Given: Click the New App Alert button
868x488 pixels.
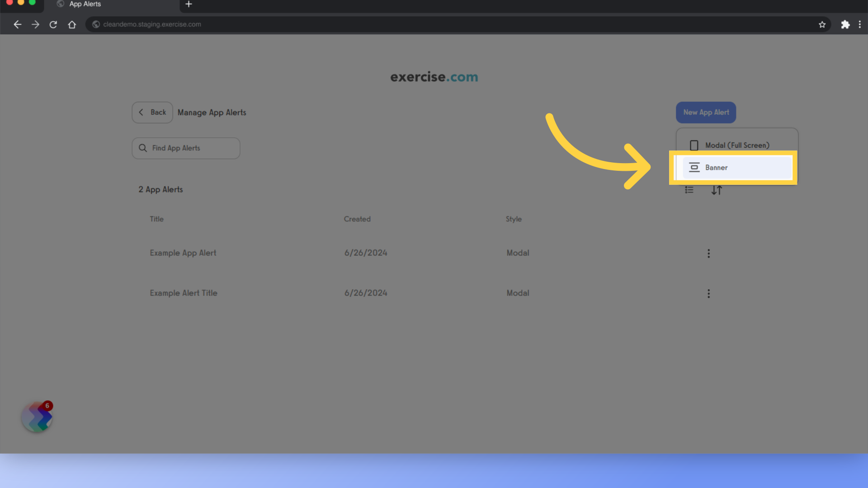Looking at the screenshot, I should [x=706, y=113].
